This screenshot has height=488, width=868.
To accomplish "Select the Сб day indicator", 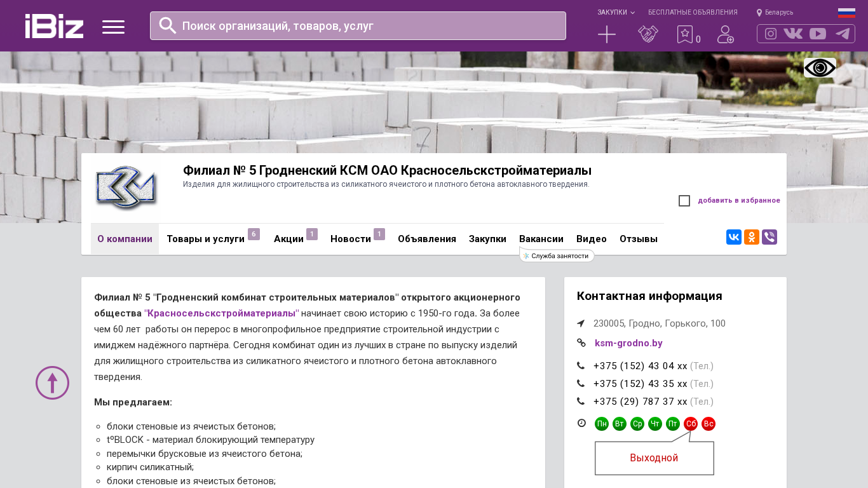I will (x=691, y=424).
